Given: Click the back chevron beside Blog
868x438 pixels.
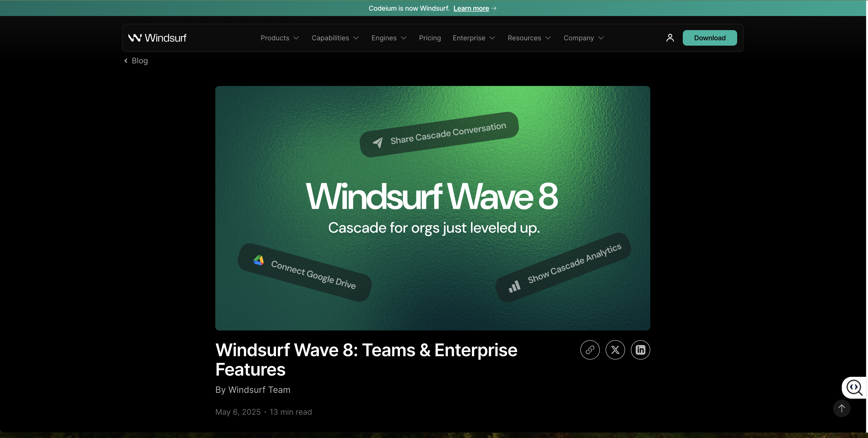Looking at the screenshot, I should [126, 61].
